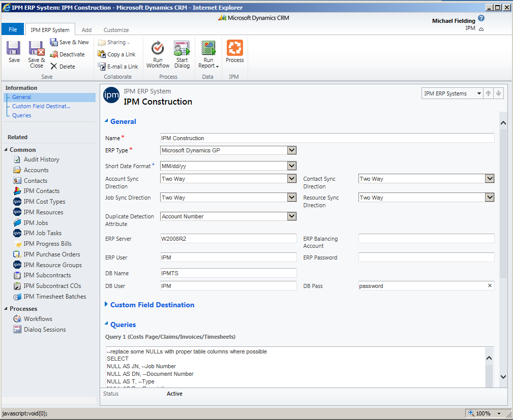The image size is (513, 420).
Task: Go to previous record arrow
Action: click(x=488, y=93)
